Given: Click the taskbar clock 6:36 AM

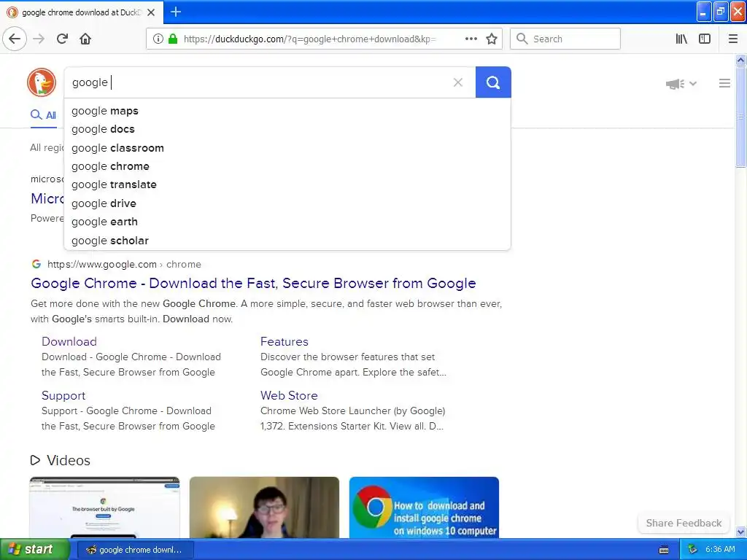Looking at the screenshot, I should 720,550.
